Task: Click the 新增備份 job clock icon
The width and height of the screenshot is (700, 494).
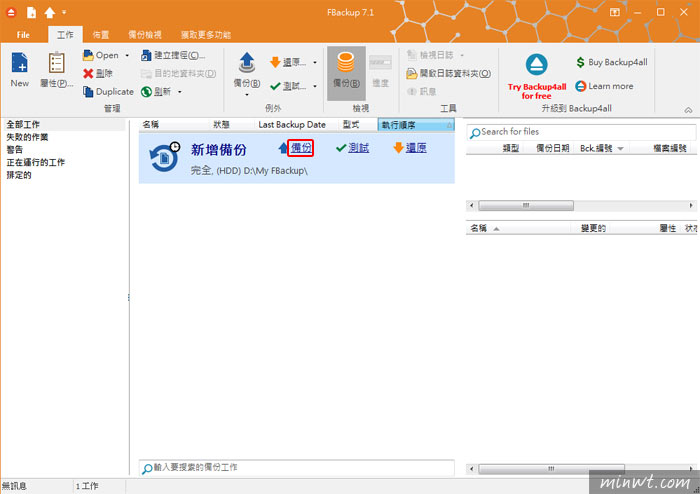Action: tap(164, 157)
